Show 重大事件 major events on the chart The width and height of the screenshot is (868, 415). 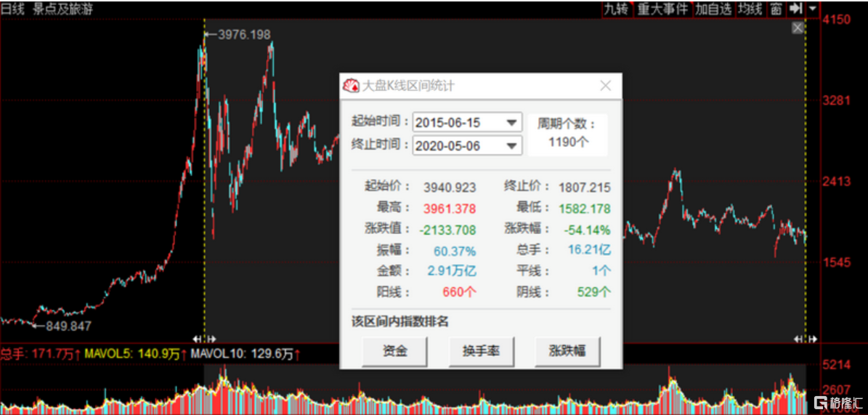point(662,9)
